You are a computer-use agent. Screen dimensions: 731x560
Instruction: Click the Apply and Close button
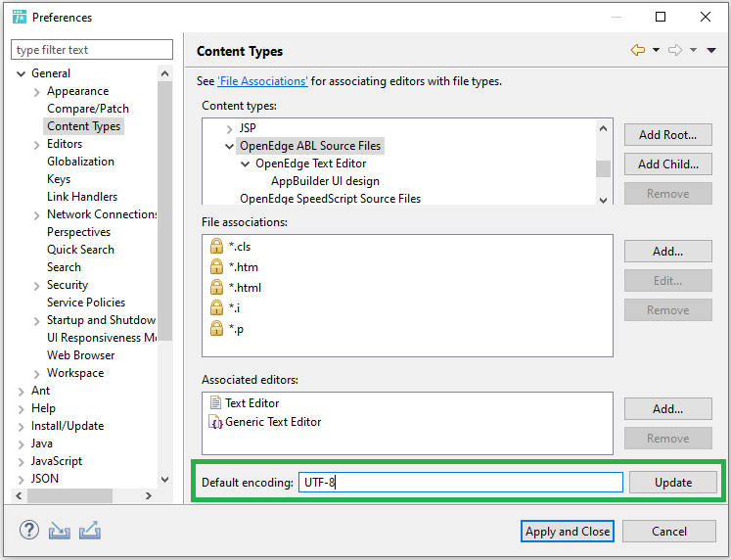pos(568,531)
